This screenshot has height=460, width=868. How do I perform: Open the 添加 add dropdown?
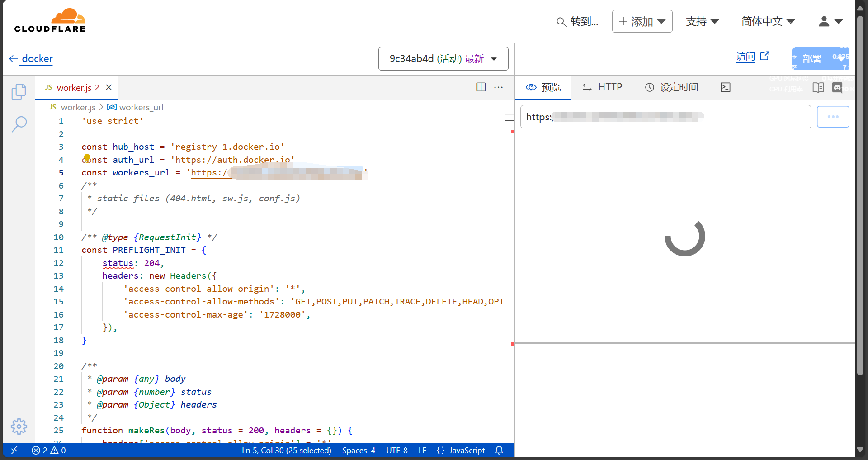tap(642, 21)
